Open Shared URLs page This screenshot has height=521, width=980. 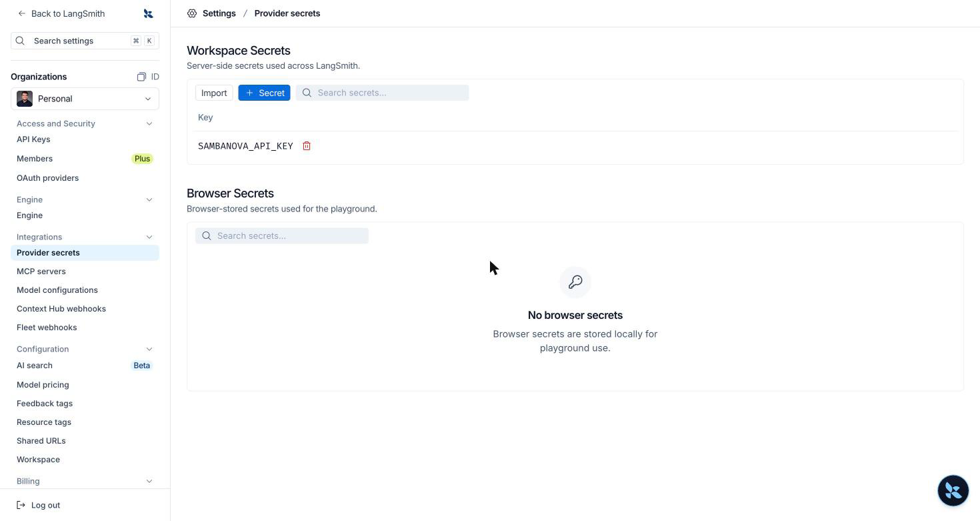(85, 441)
